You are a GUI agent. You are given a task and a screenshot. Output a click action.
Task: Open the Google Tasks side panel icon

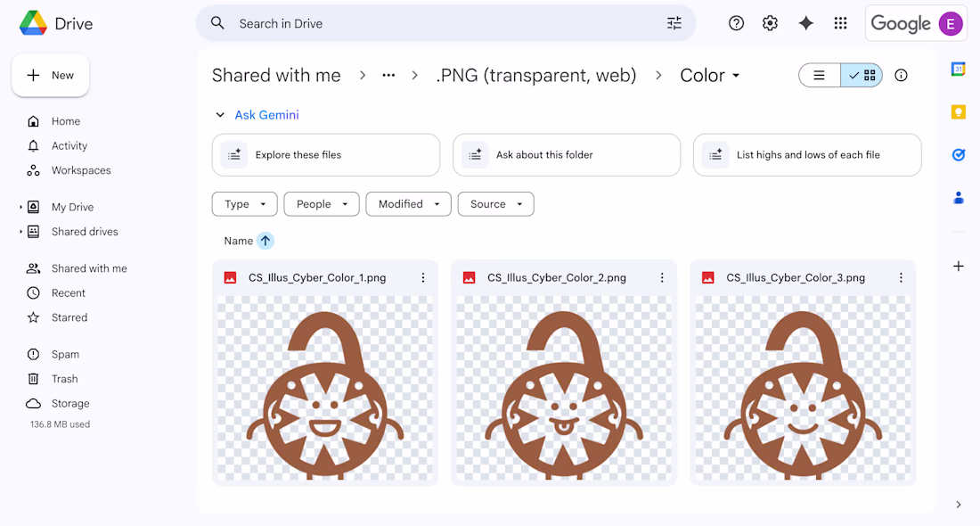tap(958, 154)
